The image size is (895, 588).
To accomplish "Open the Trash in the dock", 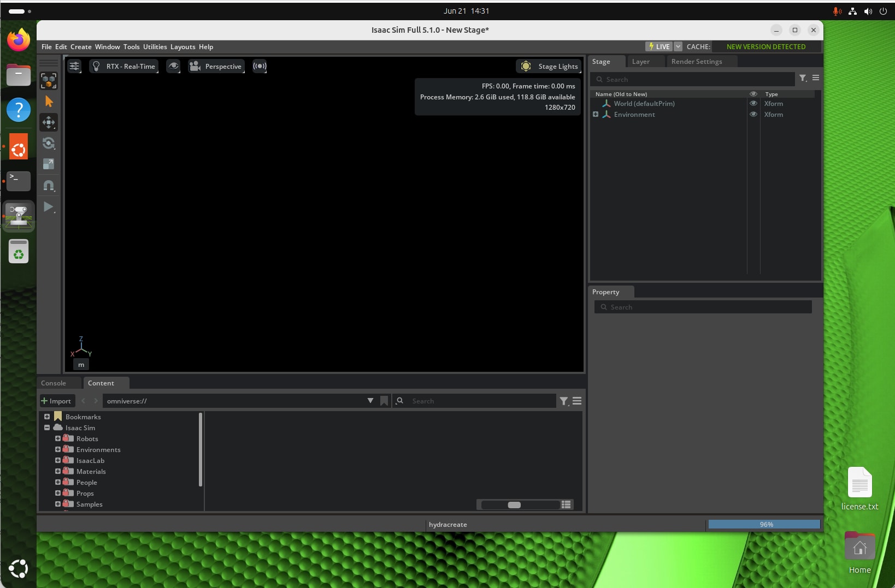I will point(19,251).
